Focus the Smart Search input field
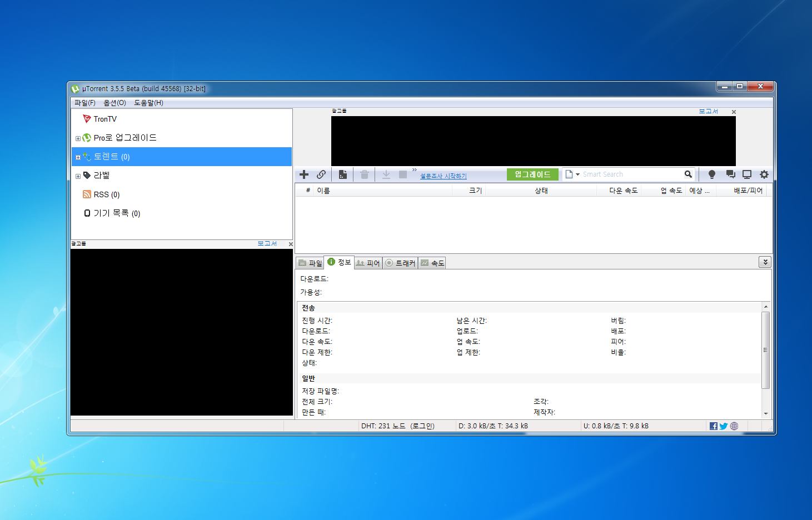This screenshot has width=812, height=520. (x=631, y=174)
